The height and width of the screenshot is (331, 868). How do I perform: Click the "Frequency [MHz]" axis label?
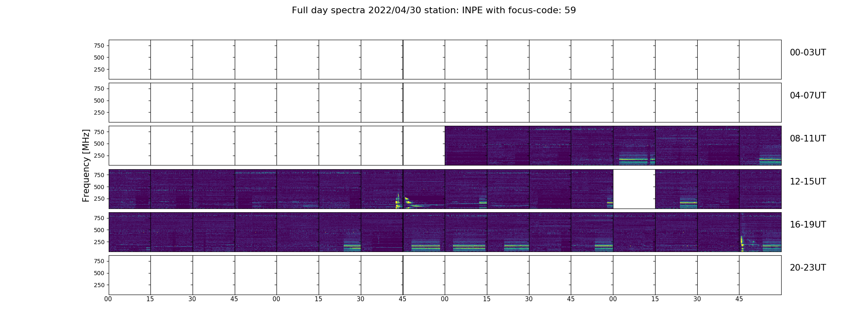[x=86, y=165]
